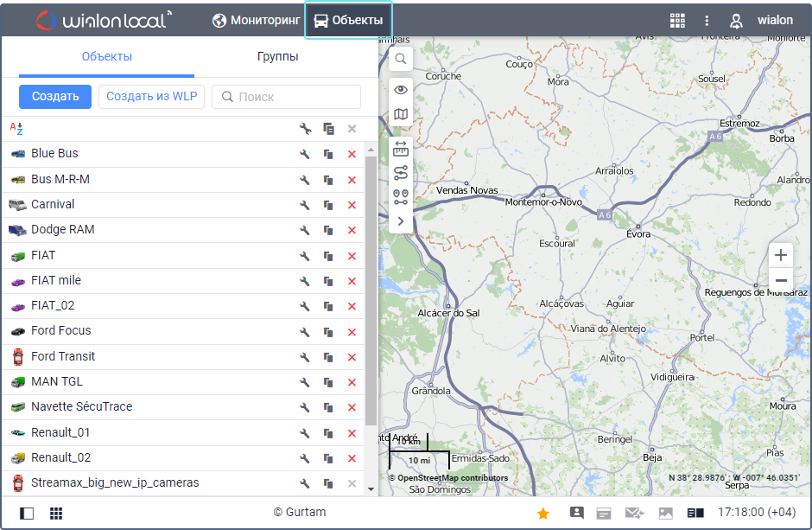Click the Создать из WLP button
The height and width of the screenshot is (530, 812).
(x=151, y=97)
